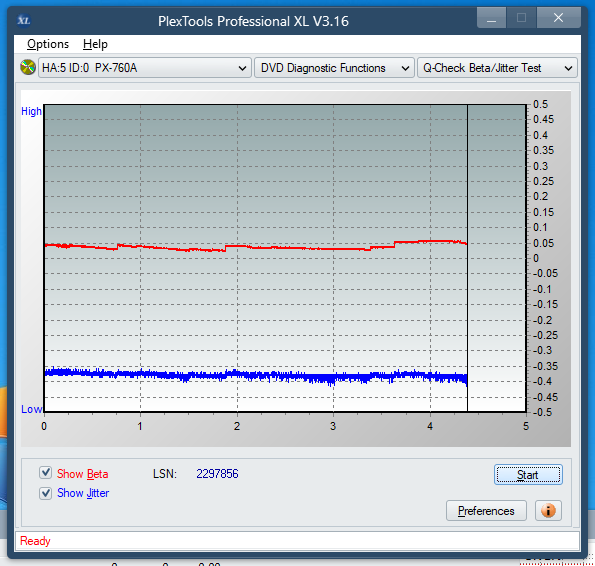Click the PlexTools XL app icon
This screenshot has width=595, height=566.
(24, 20)
